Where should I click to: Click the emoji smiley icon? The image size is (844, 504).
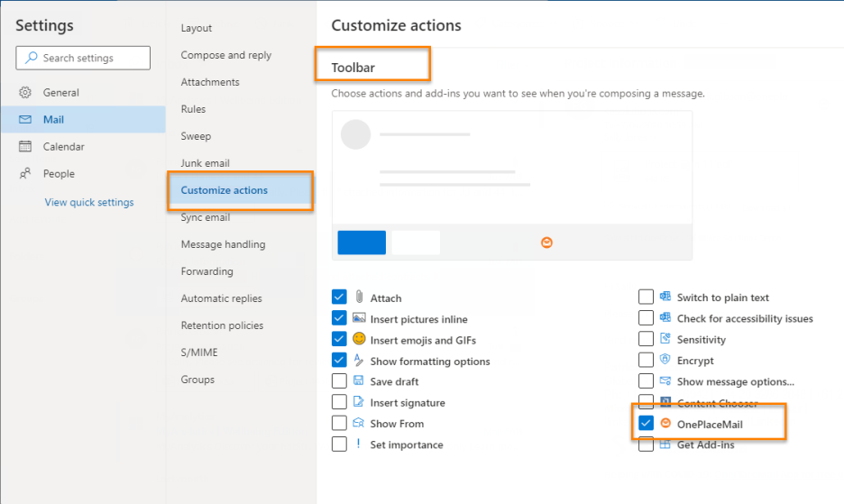pyautogui.click(x=359, y=339)
